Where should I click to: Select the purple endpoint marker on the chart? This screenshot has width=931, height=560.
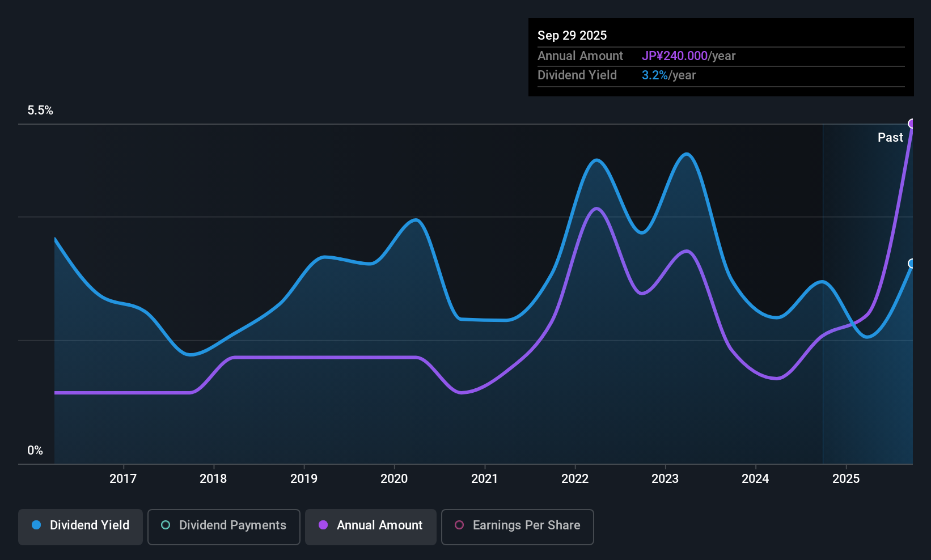pyautogui.click(x=912, y=123)
